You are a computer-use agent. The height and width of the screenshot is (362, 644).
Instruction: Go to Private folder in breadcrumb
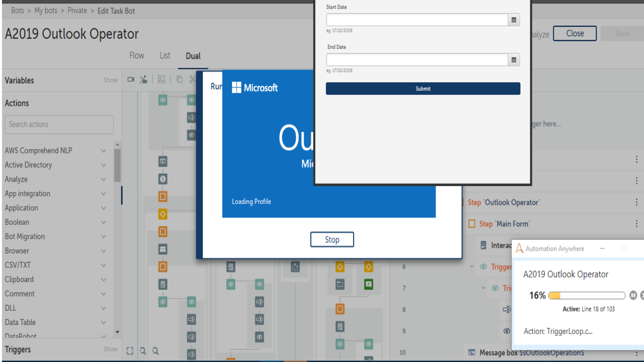[x=77, y=11]
